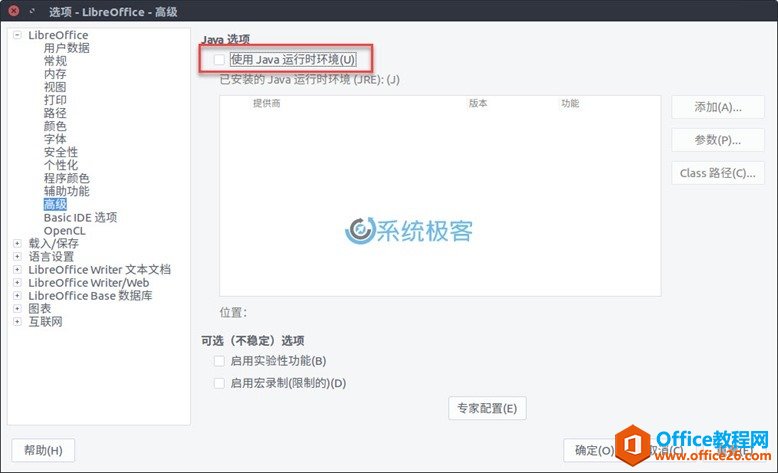Open Basic IDE 选项 page
The width and height of the screenshot is (778, 473).
[x=80, y=217]
